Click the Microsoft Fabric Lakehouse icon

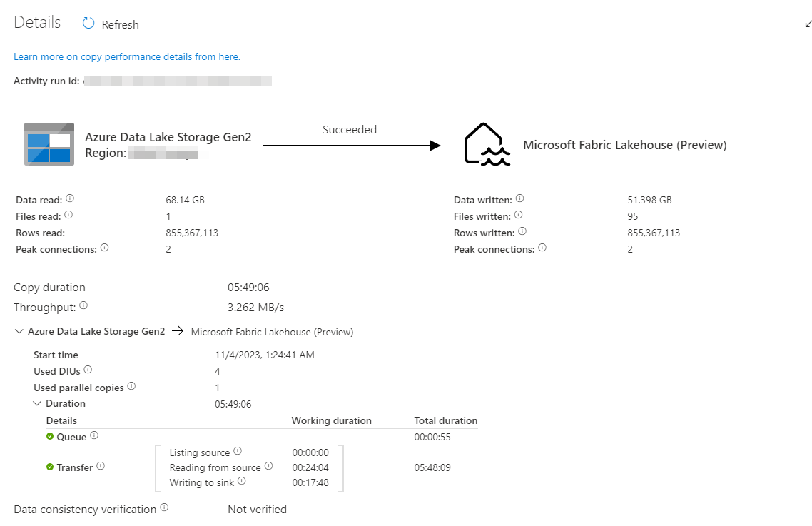tap(487, 144)
